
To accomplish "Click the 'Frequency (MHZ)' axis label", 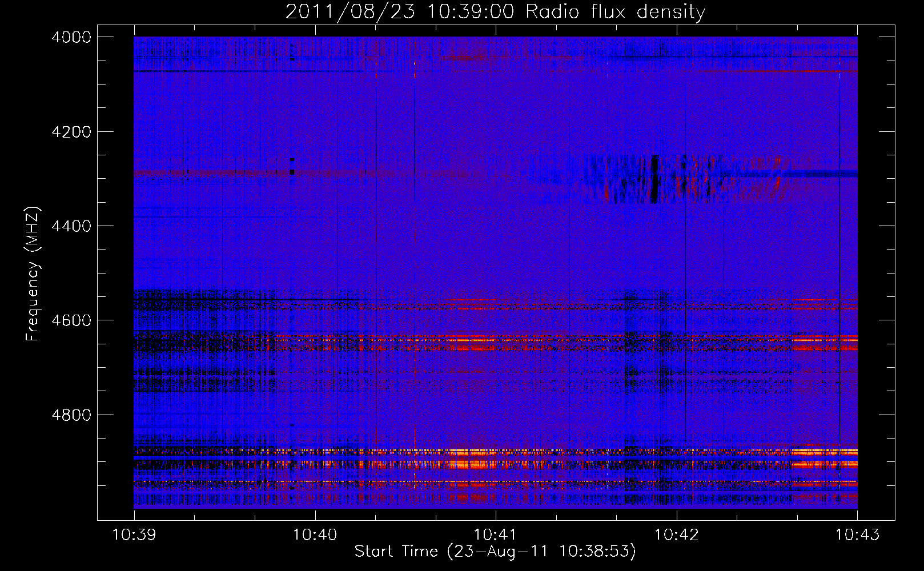I will click(x=33, y=274).
